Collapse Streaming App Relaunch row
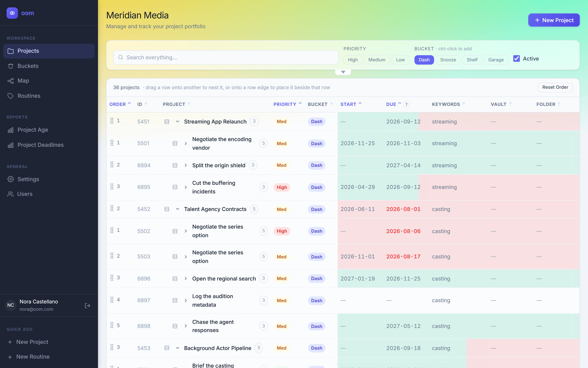588x368 pixels. (178, 121)
